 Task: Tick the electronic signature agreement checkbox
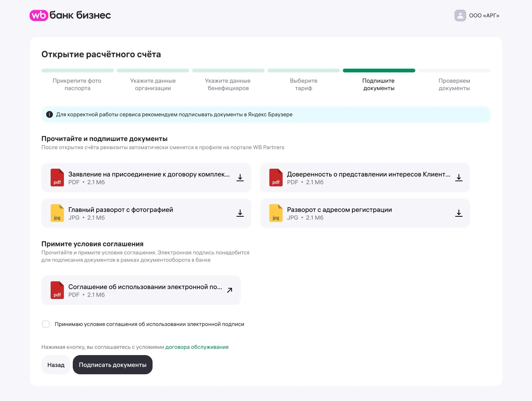(x=46, y=324)
